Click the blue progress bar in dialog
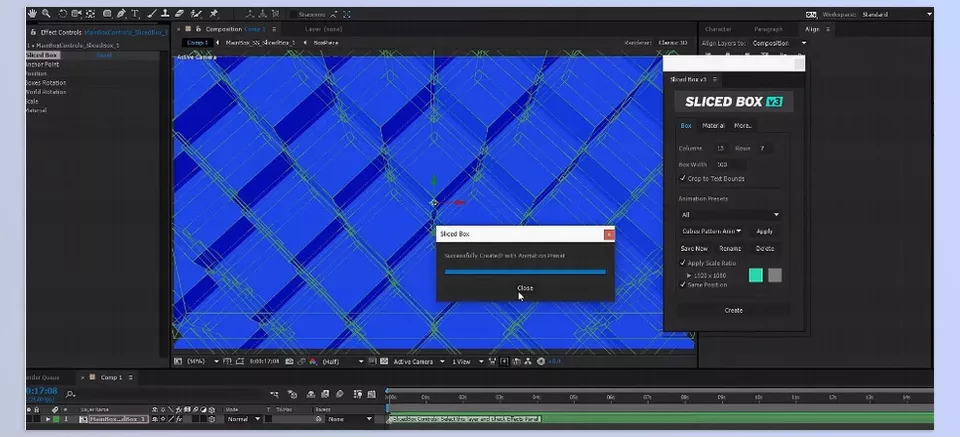Screen dimensions: 960x437 tap(525, 272)
